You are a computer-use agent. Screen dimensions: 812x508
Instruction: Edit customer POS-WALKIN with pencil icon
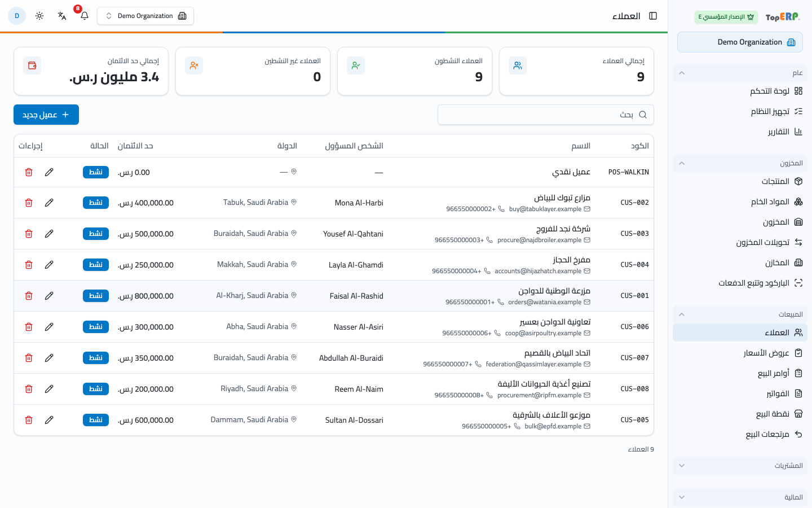(x=49, y=172)
